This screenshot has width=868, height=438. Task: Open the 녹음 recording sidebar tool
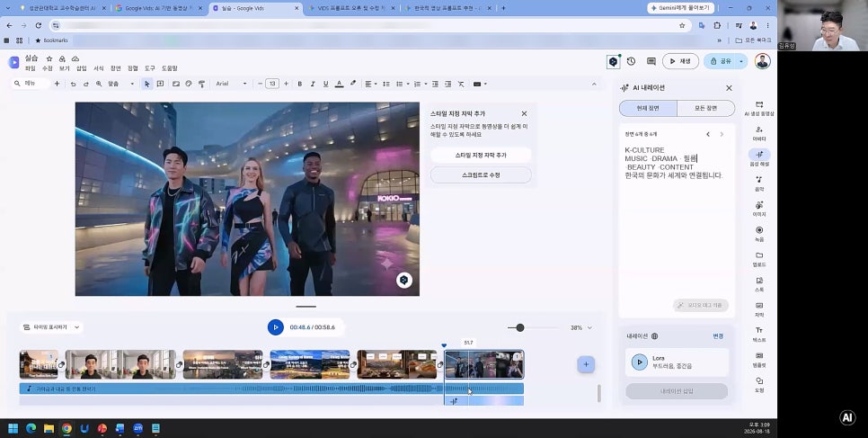pyautogui.click(x=759, y=234)
